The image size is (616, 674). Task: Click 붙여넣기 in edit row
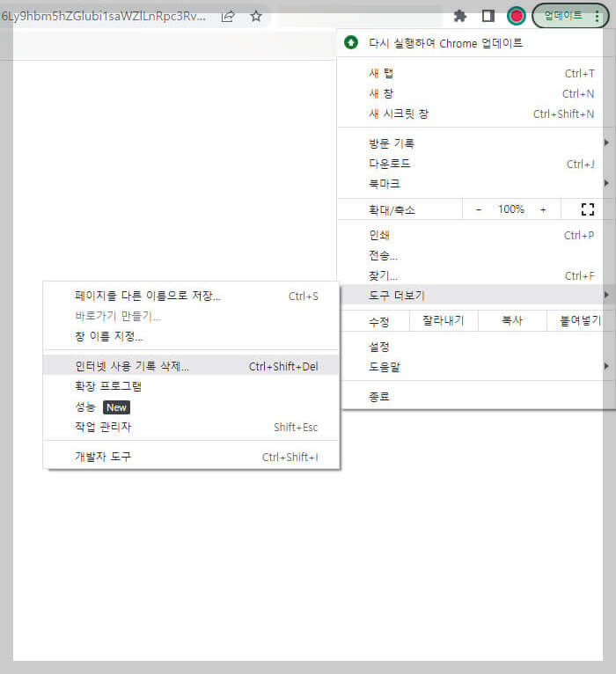pyautogui.click(x=580, y=320)
